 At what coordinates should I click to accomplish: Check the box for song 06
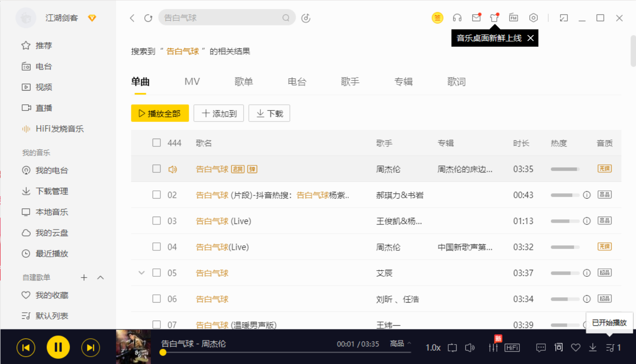click(156, 298)
